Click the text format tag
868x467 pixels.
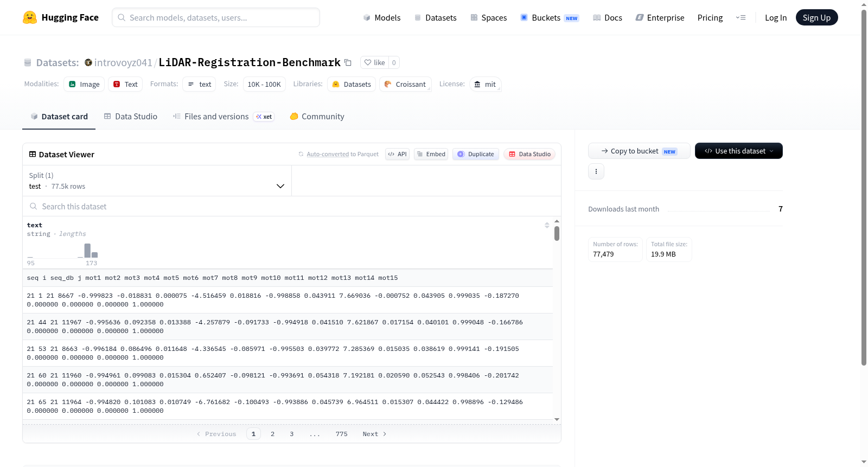pyautogui.click(x=199, y=84)
